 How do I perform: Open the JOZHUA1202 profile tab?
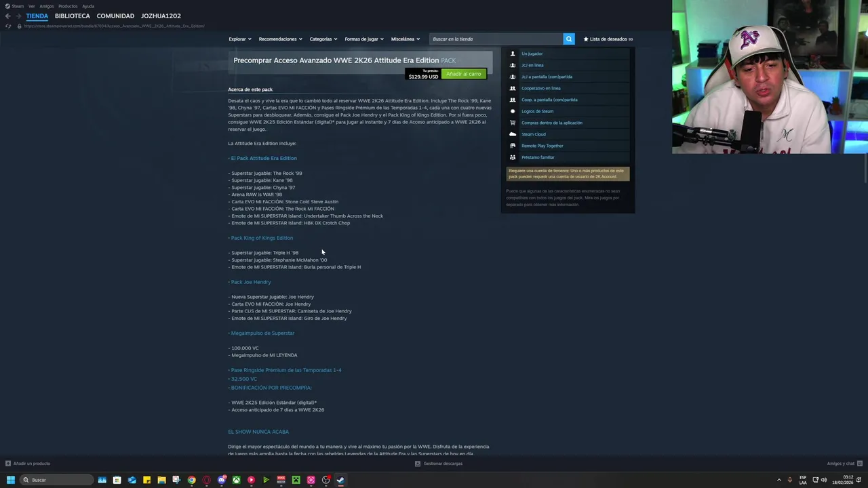161,16
